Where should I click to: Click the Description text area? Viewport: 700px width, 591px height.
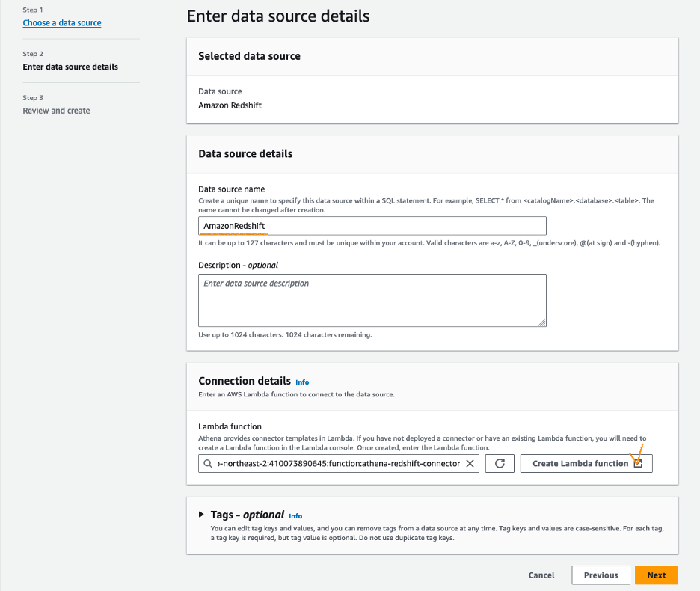tap(372, 300)
